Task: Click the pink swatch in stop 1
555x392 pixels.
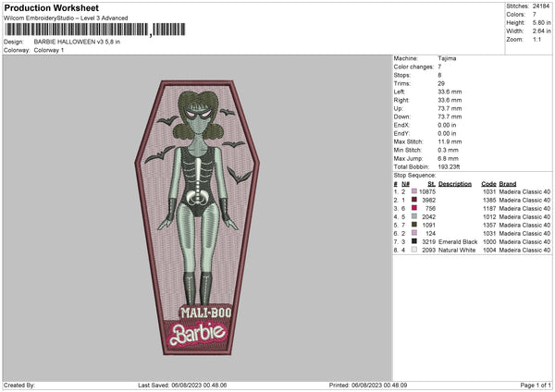Action: click(413, 191)
